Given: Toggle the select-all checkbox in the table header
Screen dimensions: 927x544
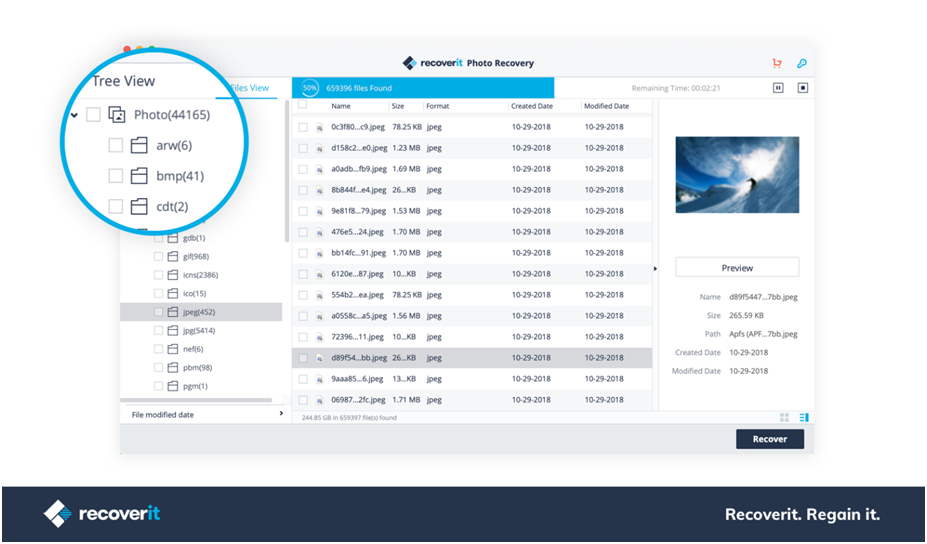Looking at the screenshot, I should point(303,105).
